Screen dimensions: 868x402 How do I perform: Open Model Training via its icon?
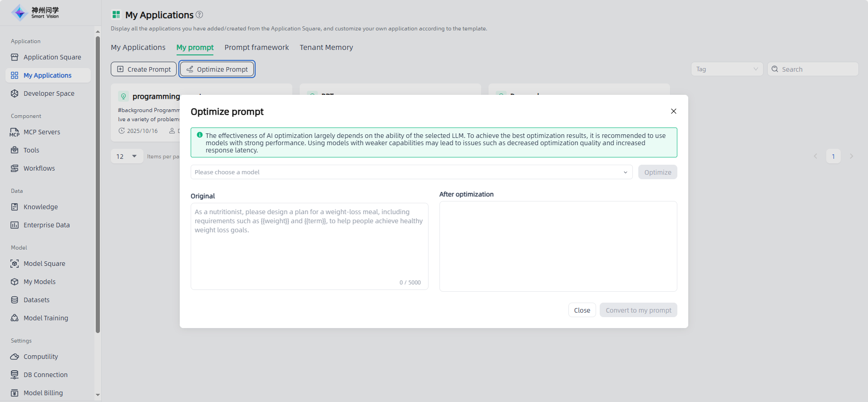point(15,318)
